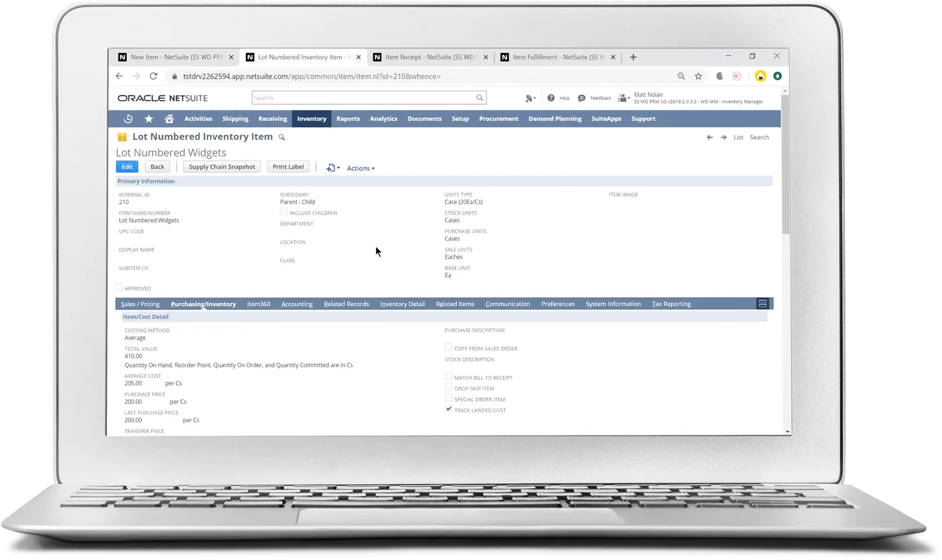Image resolution: width=942 pixels, height=560 pixels.
Task: Switch to the Inventory Detail subtab
Action: click(x=402, y=304)
